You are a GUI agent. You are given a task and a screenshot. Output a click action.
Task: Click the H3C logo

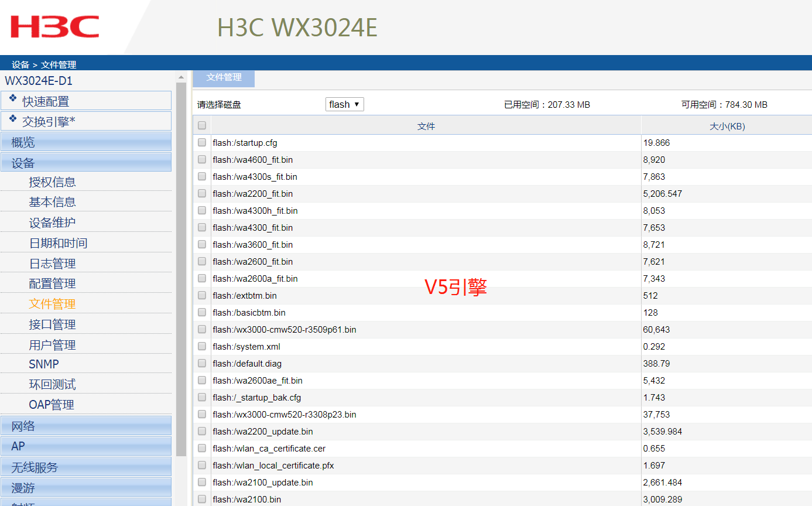(x=55, y=27)
